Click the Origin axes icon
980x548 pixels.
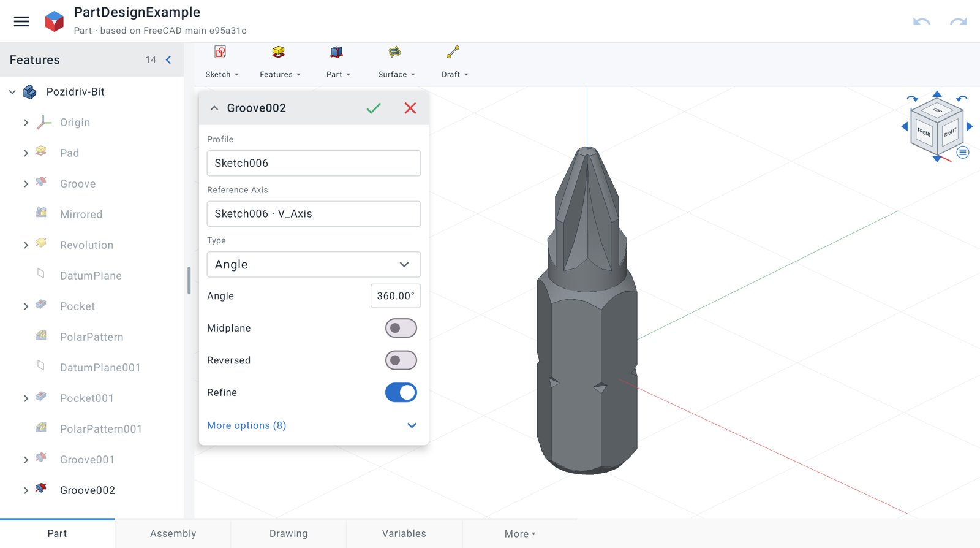pyautogui.click(x=44, y=122)
